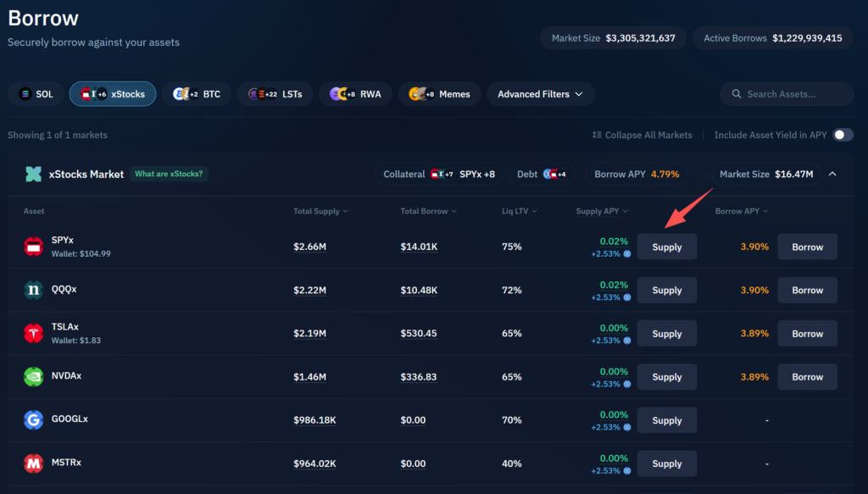Click the MSTRx asset icon
Screen dimensions: 868x494
tap(33, 463)
